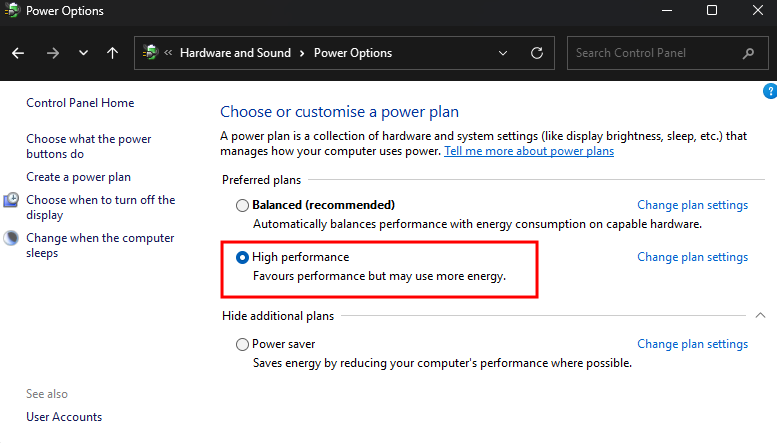Image resolution: width=777 pixels, height=443 pixels.
Task: Select the High performance plan
Action: coord(242,258)
